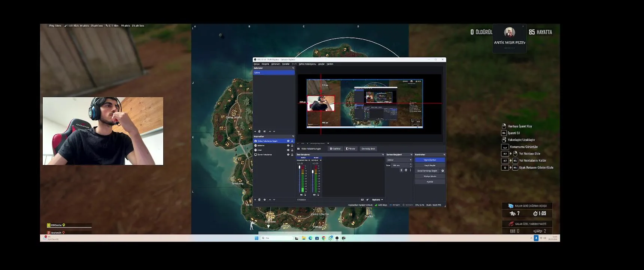Screen dimensions: 644x270
Task: Enable Stüdyo Modu
Action: pyautogui.click(x=430, y=176)
